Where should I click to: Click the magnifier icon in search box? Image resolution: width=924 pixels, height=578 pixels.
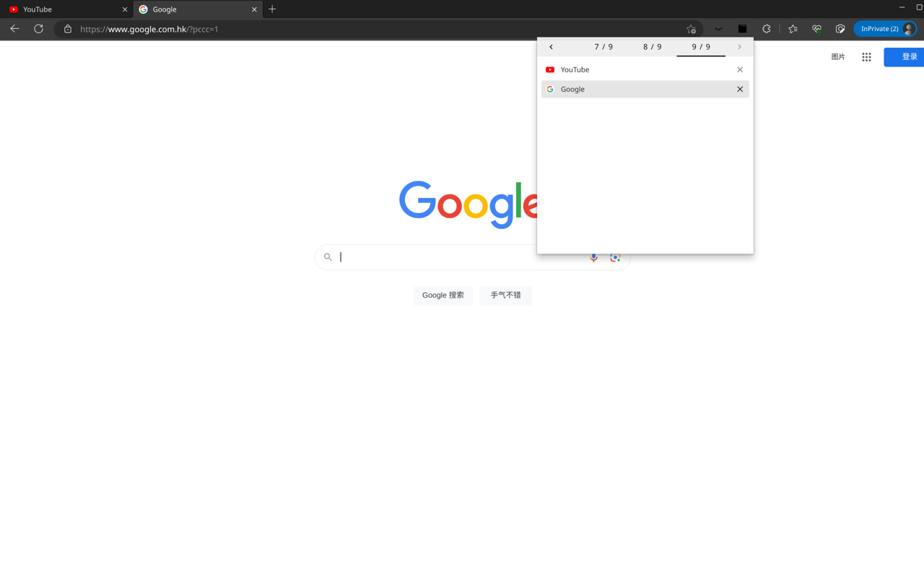(x=328, y=257)
